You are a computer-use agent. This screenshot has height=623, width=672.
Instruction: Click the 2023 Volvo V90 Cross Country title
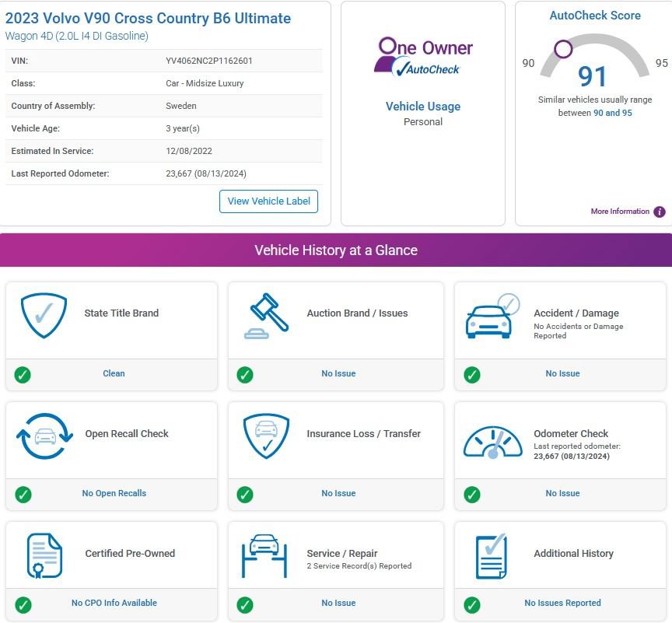pos(148,18)
